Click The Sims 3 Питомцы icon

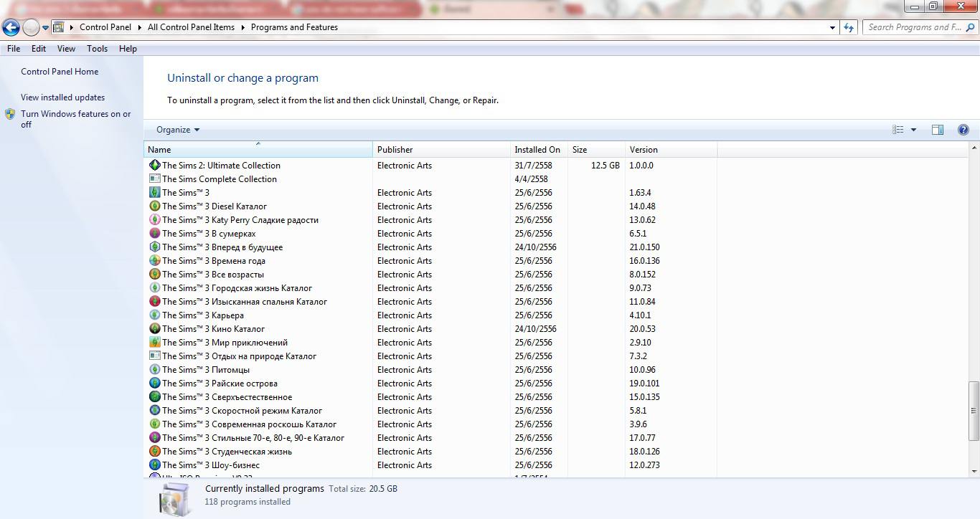pyautogui.click(x=154, y=369)
